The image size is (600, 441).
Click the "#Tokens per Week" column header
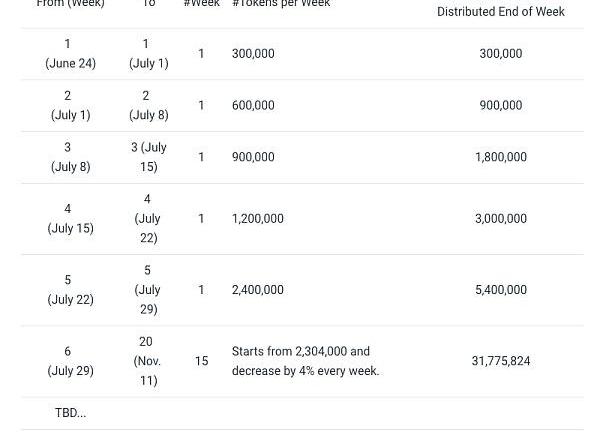pos(281,3)
